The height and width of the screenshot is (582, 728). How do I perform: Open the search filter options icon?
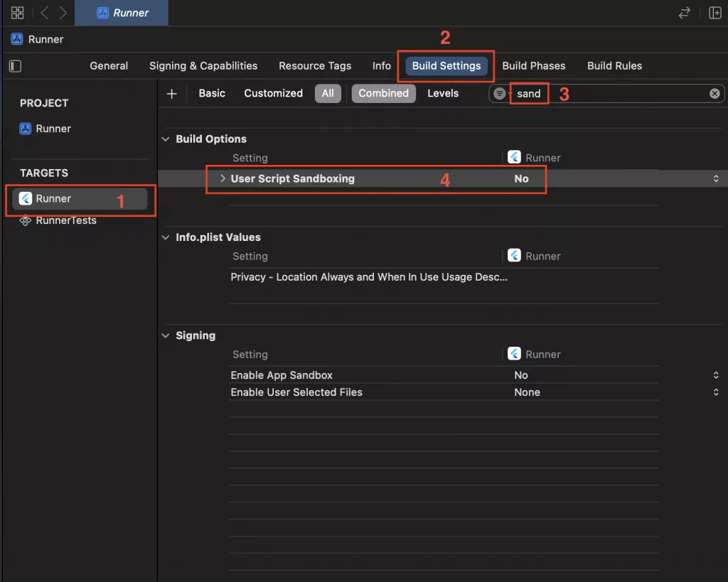pos(500,93)
